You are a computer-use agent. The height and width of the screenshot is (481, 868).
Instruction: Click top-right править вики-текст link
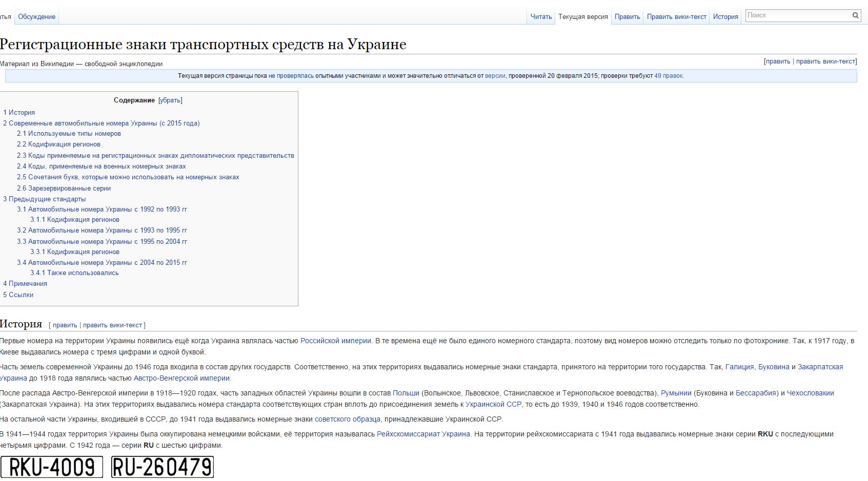point(825,61)
